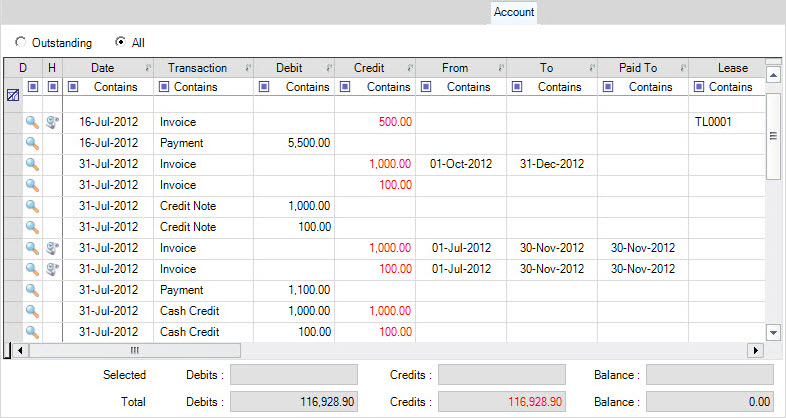Select the All radio button

pyautogui.click(x=120, y=42)
